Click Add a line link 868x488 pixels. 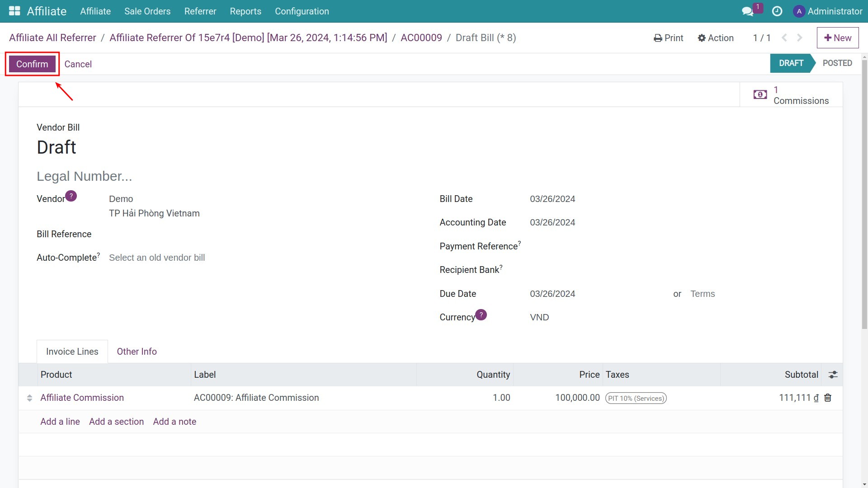60,422
